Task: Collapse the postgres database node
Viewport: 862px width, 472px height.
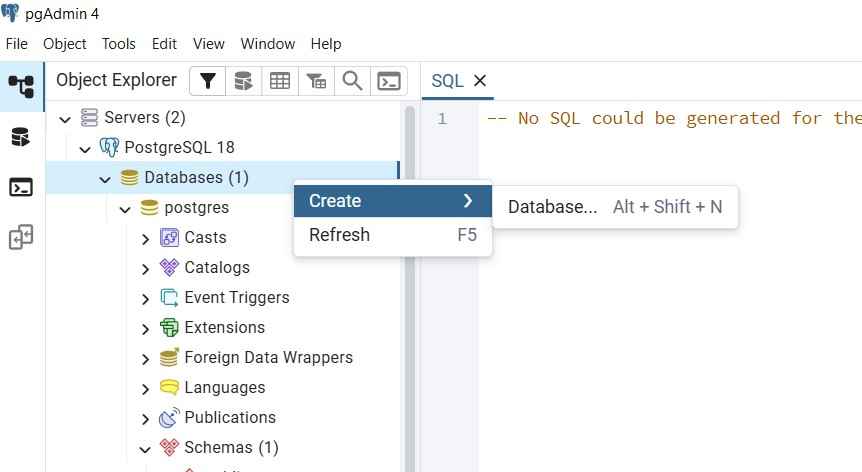Action: pyautogui.click(x=125, y=209)
